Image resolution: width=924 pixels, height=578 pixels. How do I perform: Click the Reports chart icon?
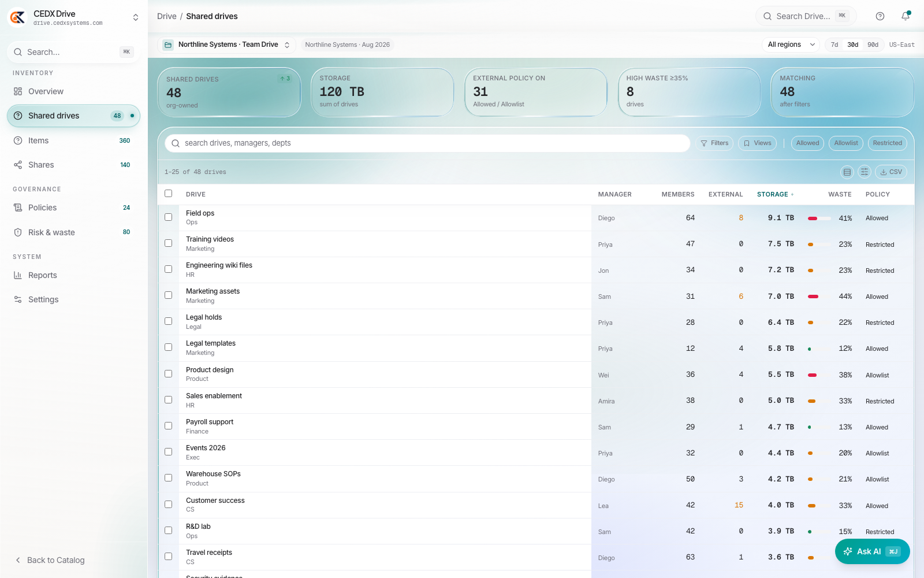[18, 275]
